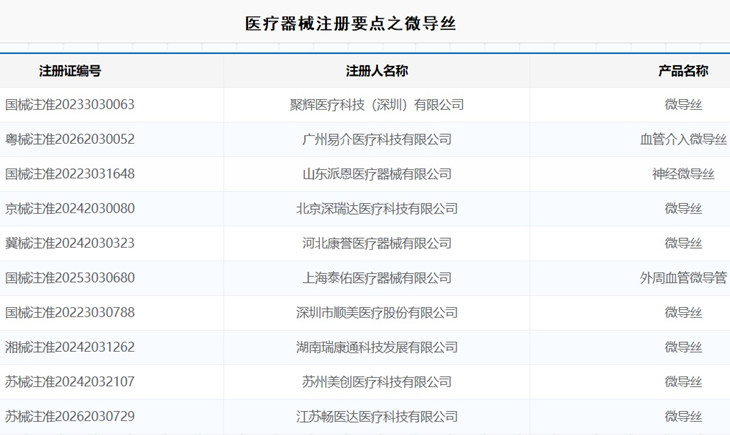Screen dimensions: 730x435
Task: Select registration number 国械注准20253030680
Action: pos(70,278)
